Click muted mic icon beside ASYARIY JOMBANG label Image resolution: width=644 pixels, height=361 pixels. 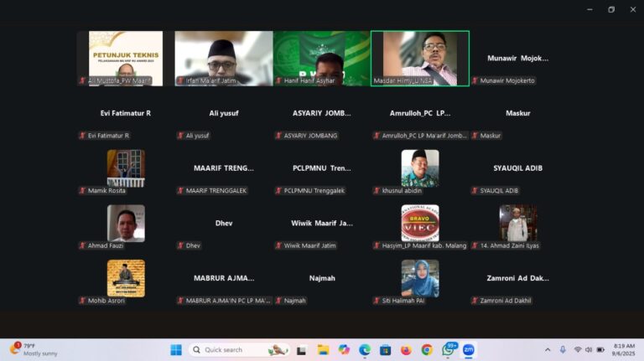[278, 136]
